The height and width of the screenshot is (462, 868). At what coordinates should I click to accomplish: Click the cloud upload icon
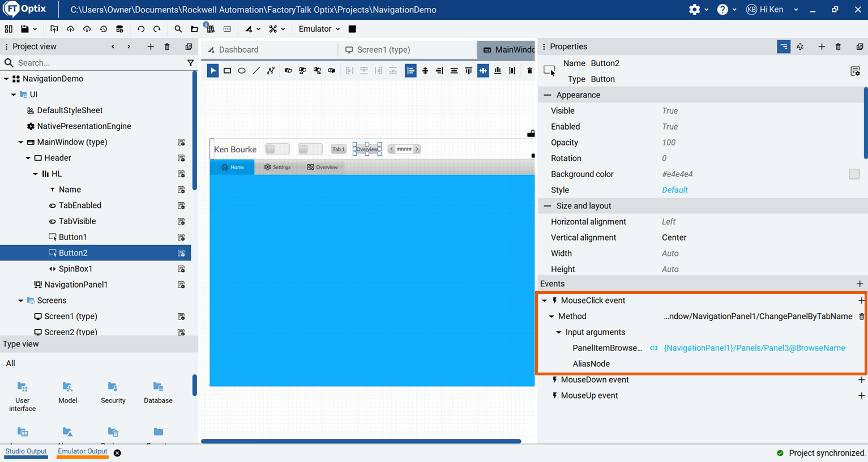(71, 29)
